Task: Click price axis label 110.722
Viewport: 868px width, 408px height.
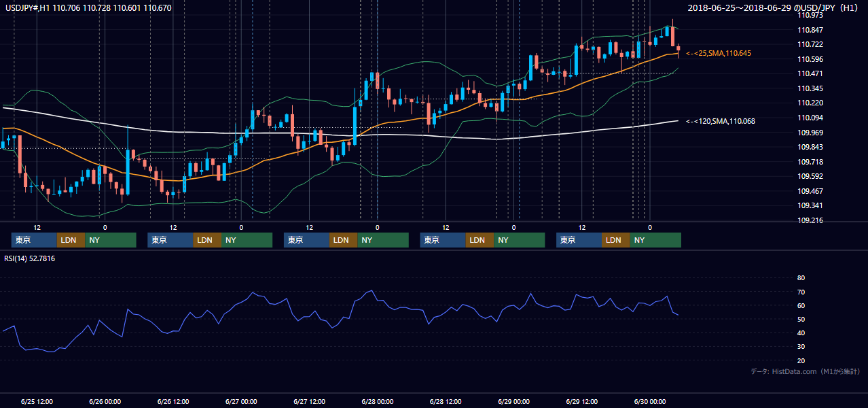Action: pos(811,44)
